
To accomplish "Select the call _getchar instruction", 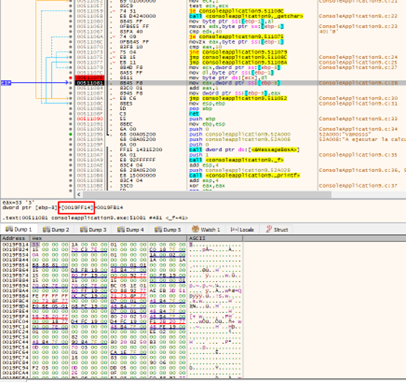I will [x=246, y=16].
